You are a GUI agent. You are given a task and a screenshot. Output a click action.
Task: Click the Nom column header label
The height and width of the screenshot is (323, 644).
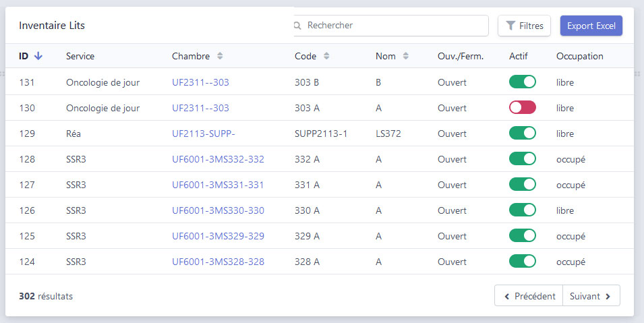[386, 56]
